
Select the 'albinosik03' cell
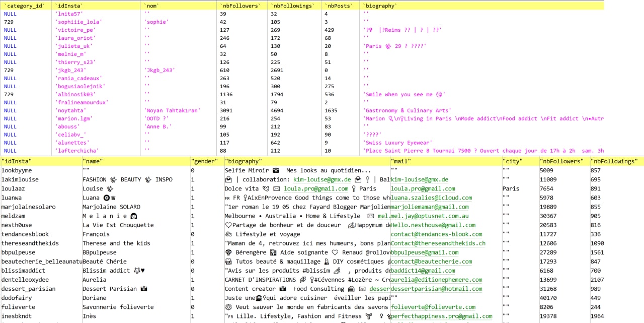pyautogui.click(x=75, y=94)
